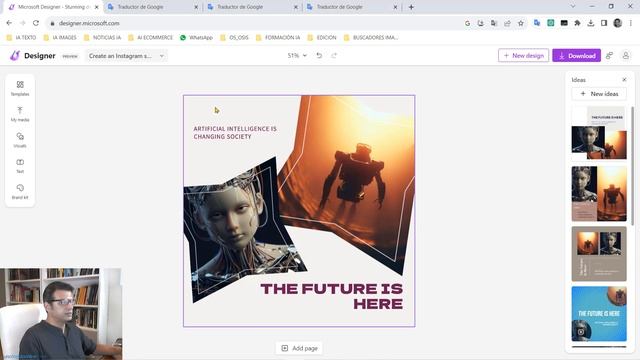
Task: Click the share page icon in address bar
Action: point(507,23)
